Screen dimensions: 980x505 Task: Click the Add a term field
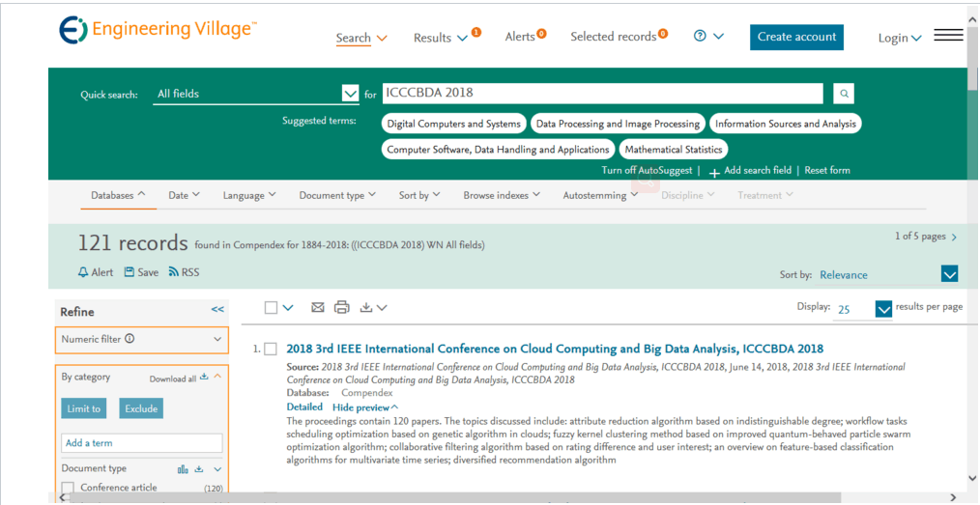coord(142,443)
